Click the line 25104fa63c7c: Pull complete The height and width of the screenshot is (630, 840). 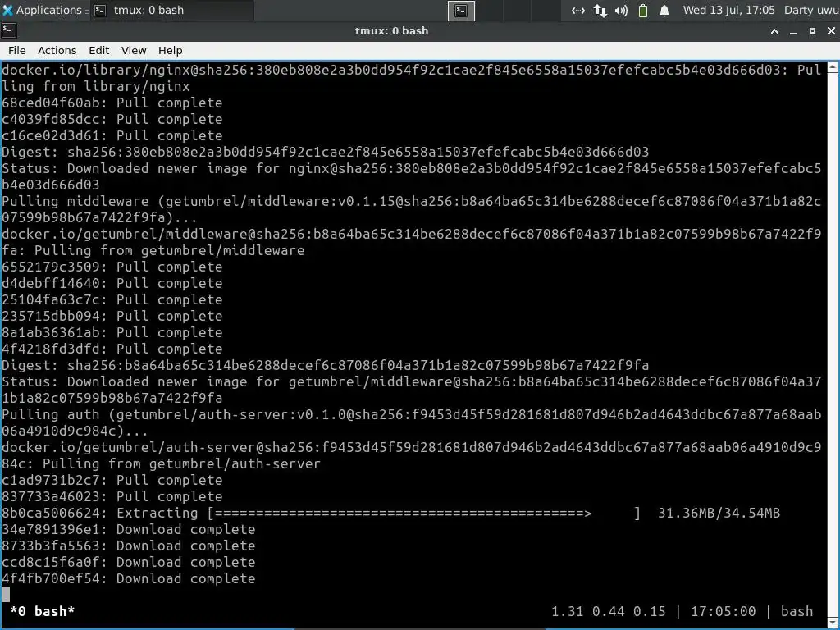click(x=112, y=299)
